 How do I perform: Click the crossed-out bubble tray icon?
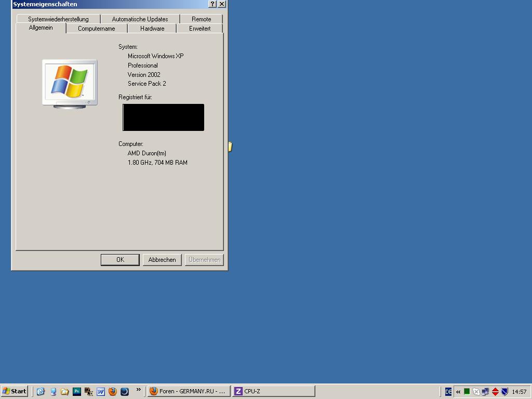point(476,392)
